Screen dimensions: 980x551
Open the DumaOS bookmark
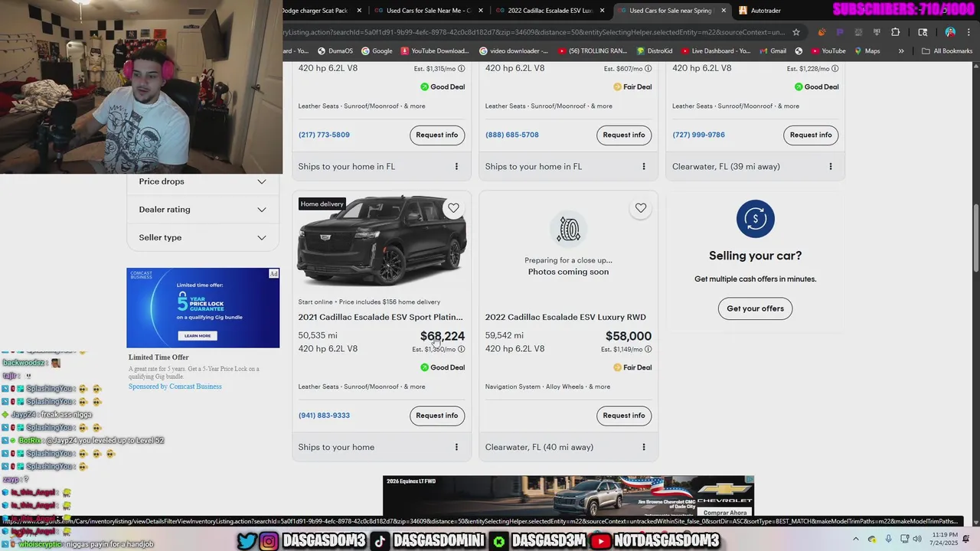click(x=334, y=51)
